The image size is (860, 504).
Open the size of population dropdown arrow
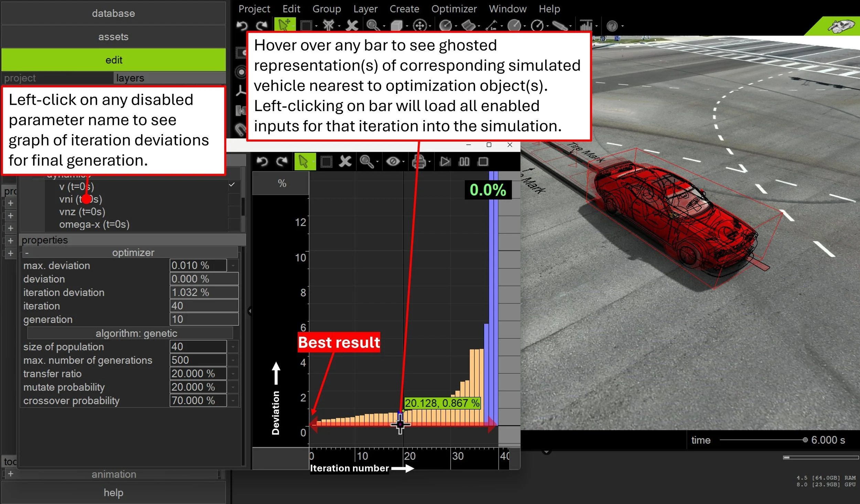[x=233, y=347]
